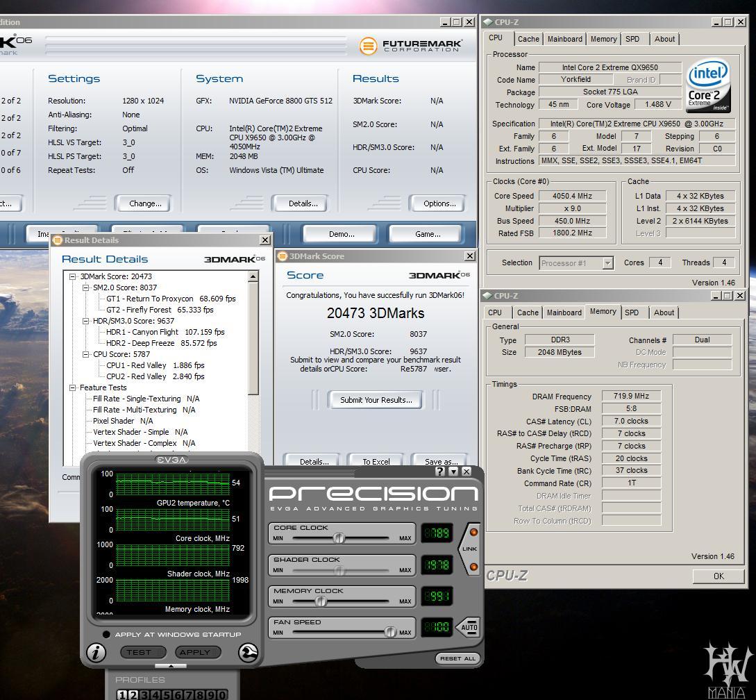Adjust the Shader Clock slider handle
This screenshot has height=700, width=756.
pos(339,569)
